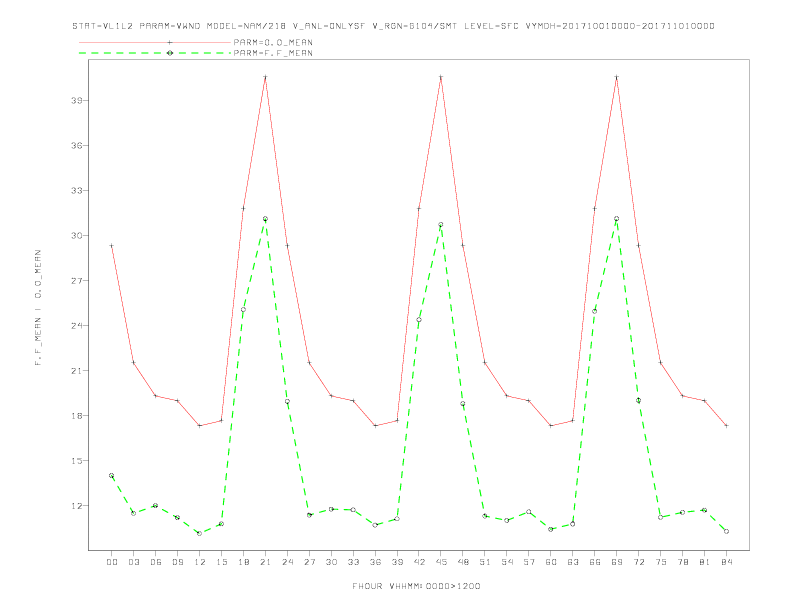792x612 pixels.
Task: Click x-axis forecast hour label 00
Action: [x=112, y=562]
